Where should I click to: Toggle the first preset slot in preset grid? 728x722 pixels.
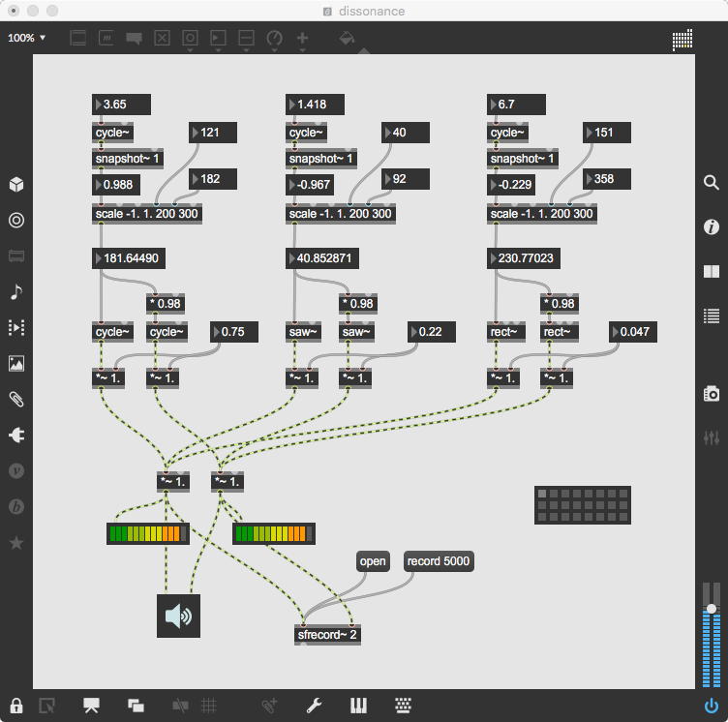[x=542, y=494]
